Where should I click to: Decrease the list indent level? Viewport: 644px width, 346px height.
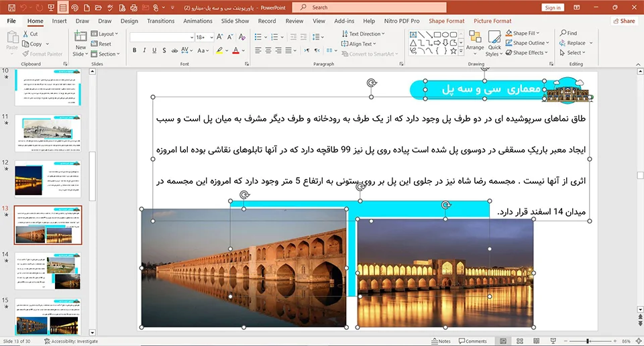click(x=293, y=37)
